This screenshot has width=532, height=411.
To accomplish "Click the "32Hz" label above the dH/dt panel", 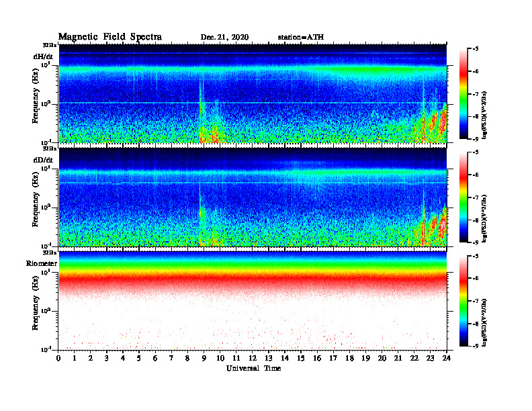I will [49, 45].
